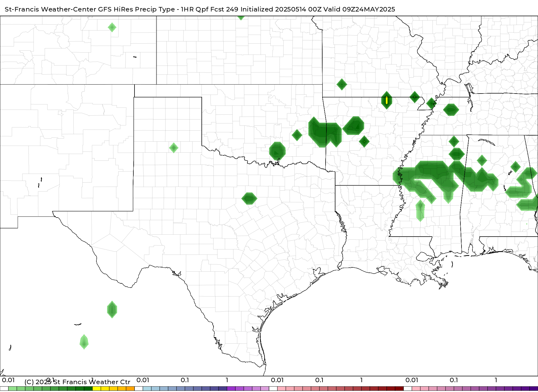Click the 0.01 label over the red scale
538x392 pixels.
coord(277,380)
